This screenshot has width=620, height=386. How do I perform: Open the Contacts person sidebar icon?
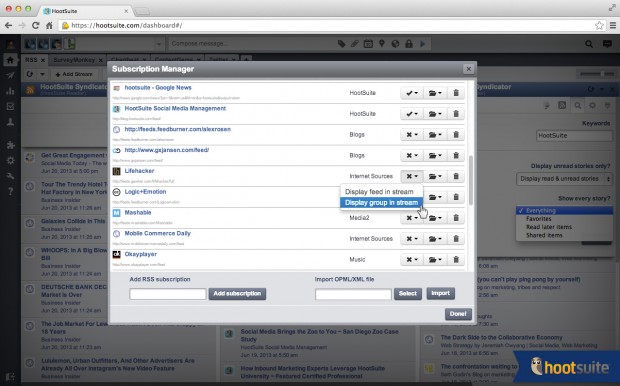10,122
